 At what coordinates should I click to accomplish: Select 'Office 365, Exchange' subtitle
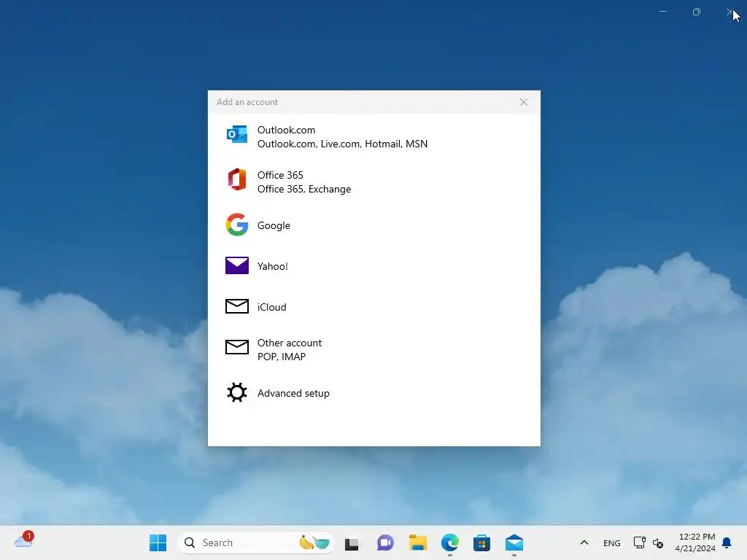point(304,189)
